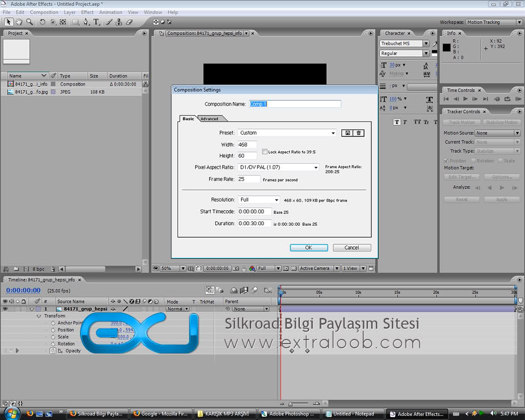
Task: Open the Resolution dropdown in Composition Settings
Action: [259, 199]
